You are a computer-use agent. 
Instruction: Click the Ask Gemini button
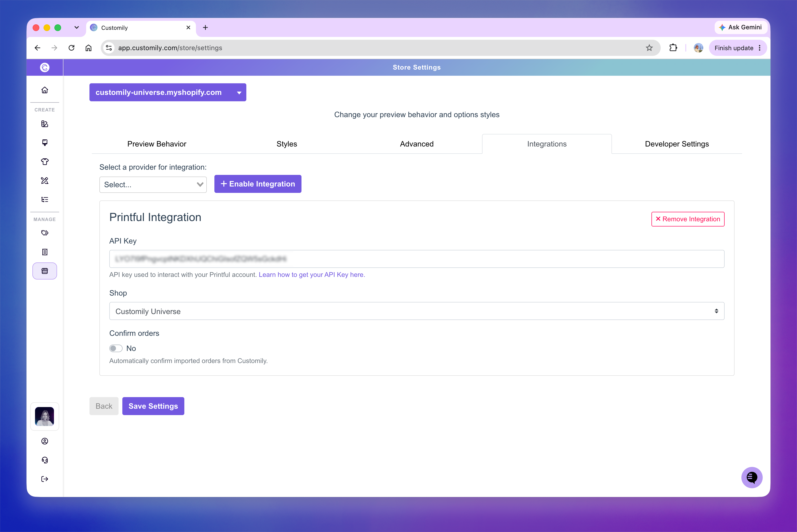(741, 27)
